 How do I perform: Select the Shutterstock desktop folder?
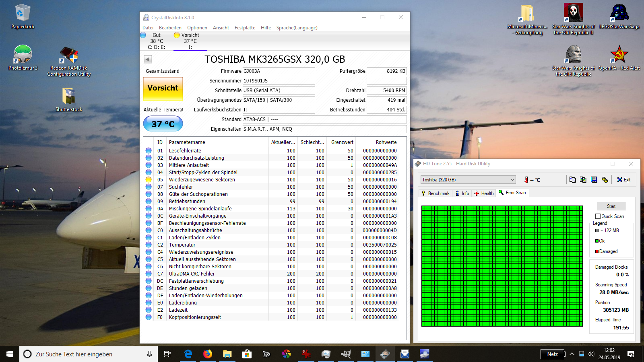[x=69, y=100]
